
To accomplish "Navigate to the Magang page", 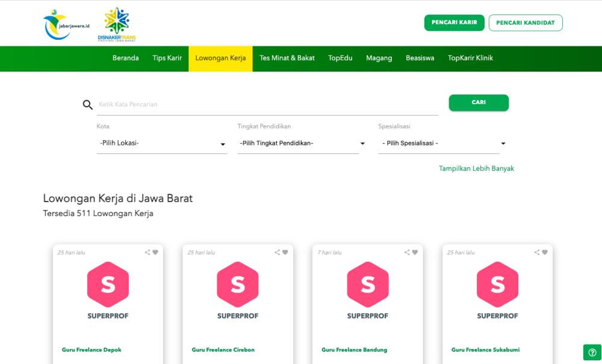I will pyautogui.click(x=379, y=58).
